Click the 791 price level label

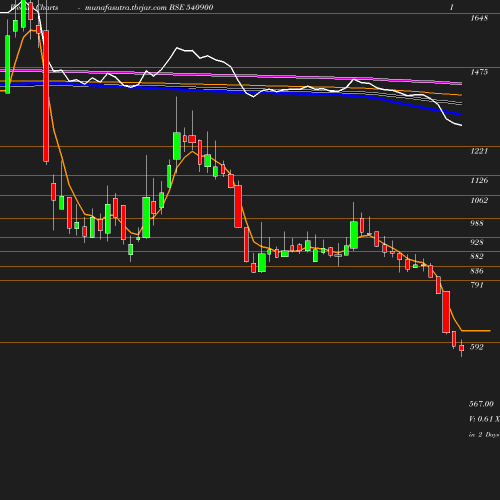pyautogui.click(x=477, y=285)
